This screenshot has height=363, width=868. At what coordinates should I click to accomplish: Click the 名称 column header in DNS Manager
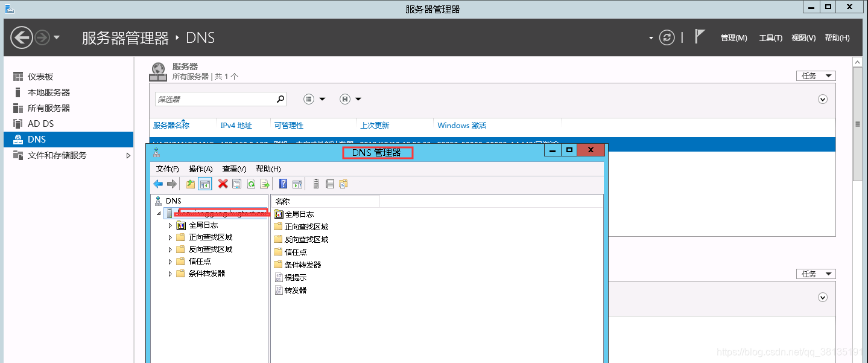click(x=325, y=201)
